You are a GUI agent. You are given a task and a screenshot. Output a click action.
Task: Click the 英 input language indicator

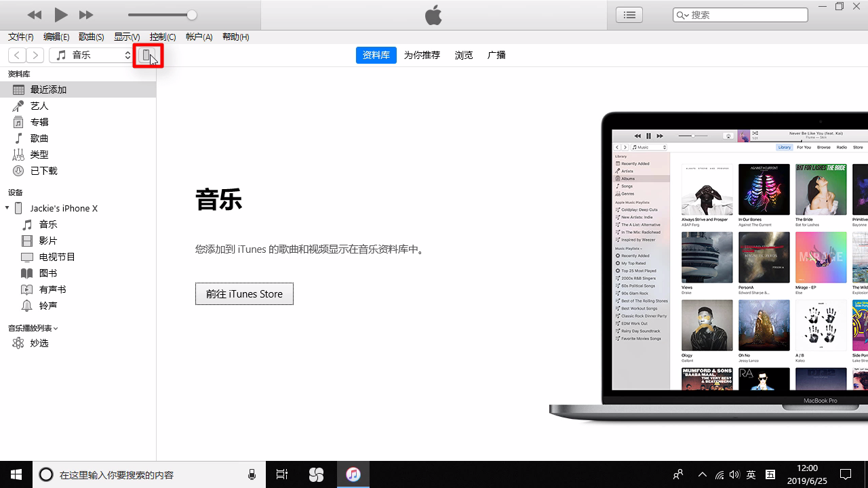pos(751,474)
